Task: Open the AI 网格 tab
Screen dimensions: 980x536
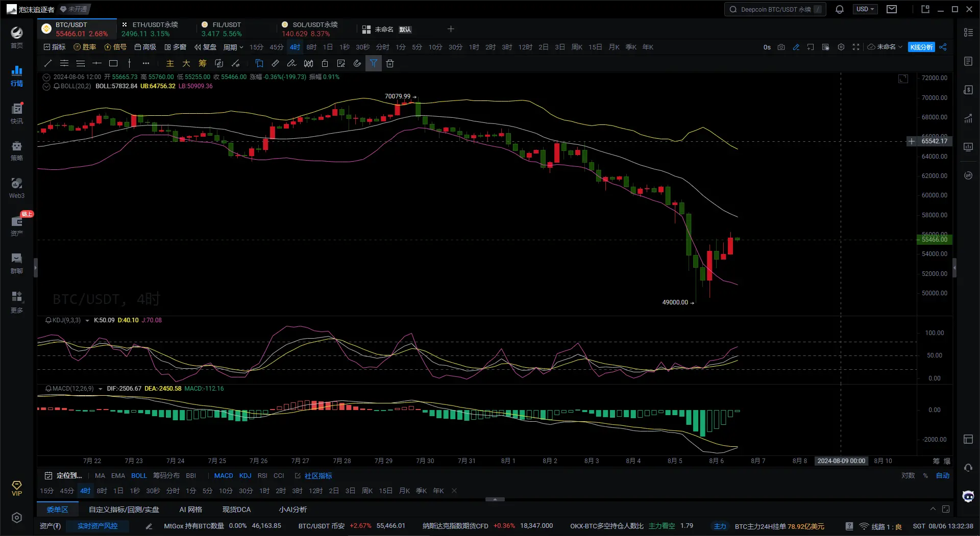Action: (190, 509)
